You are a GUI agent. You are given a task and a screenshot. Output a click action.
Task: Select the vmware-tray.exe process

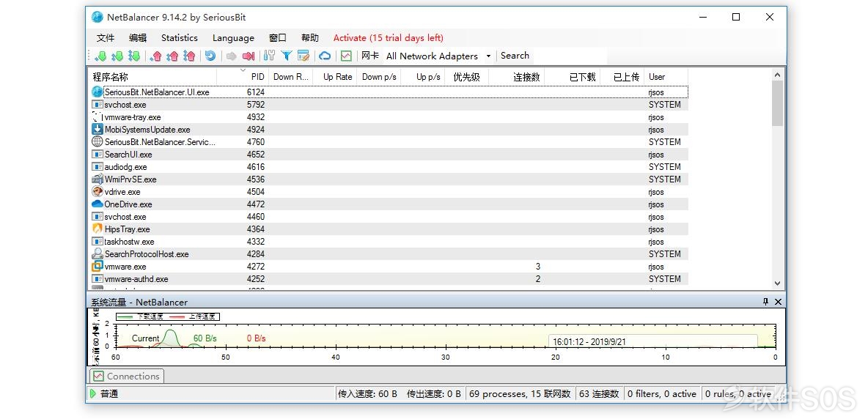pos(389,117)
